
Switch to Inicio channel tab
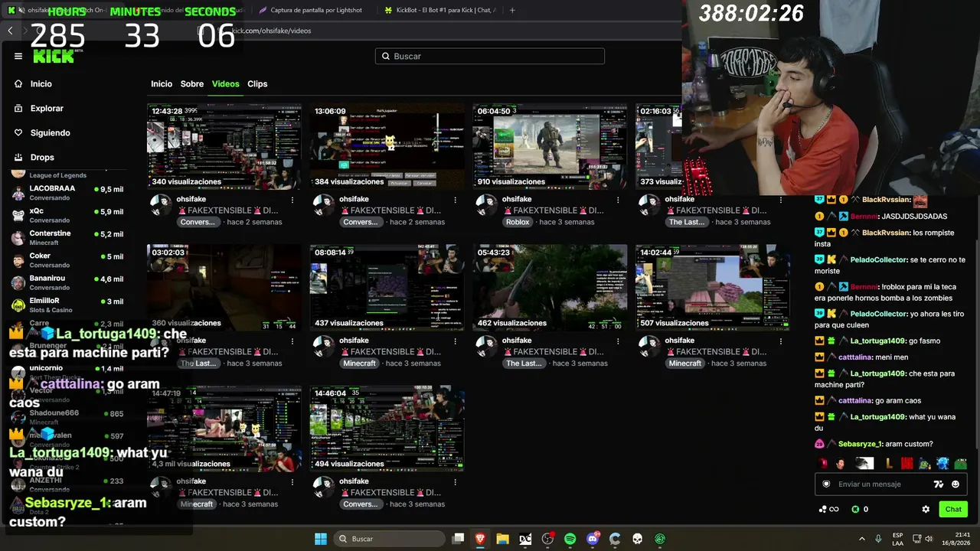coord(162,84)
